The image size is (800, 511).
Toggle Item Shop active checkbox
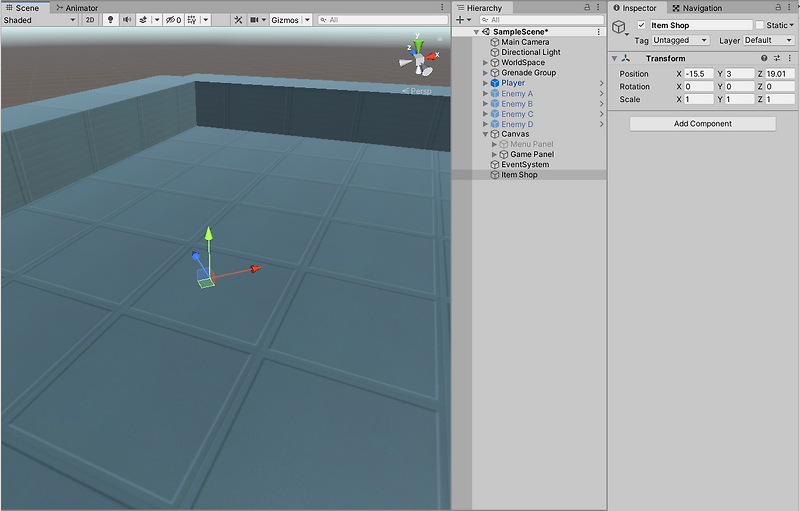[x=641, y=25]
